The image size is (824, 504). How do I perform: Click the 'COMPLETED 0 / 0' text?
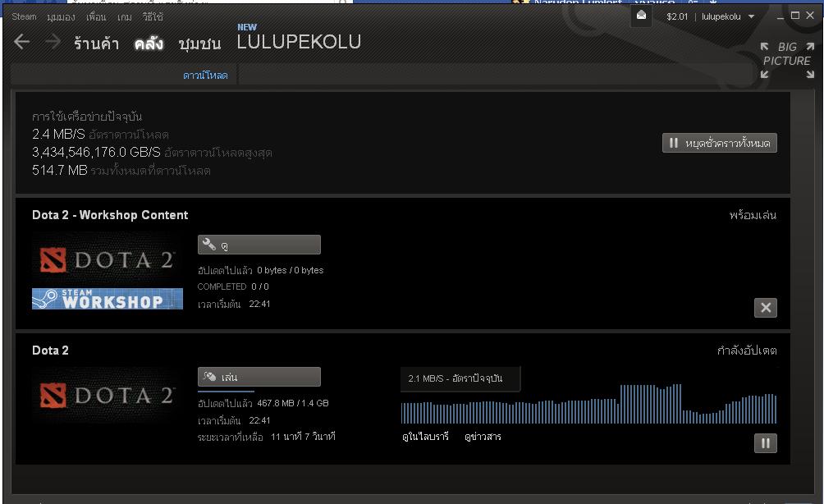click(233, 286)
